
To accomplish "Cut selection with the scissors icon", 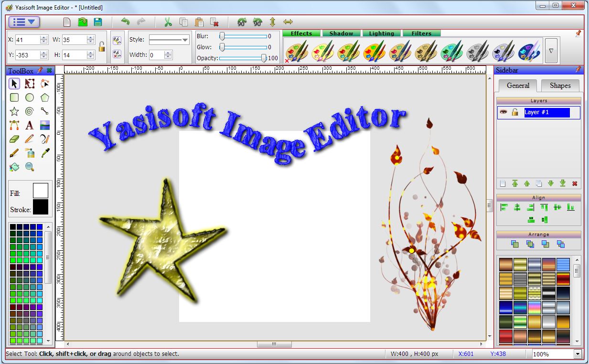I will pyautogui.click(x=168, y=22).
